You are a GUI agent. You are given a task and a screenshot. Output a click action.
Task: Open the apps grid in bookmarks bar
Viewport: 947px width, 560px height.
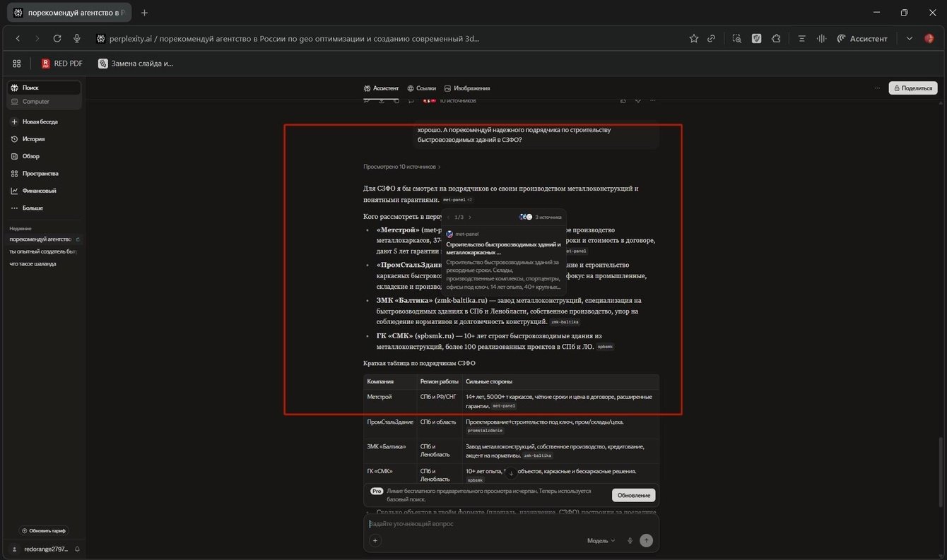click(17, 64)
